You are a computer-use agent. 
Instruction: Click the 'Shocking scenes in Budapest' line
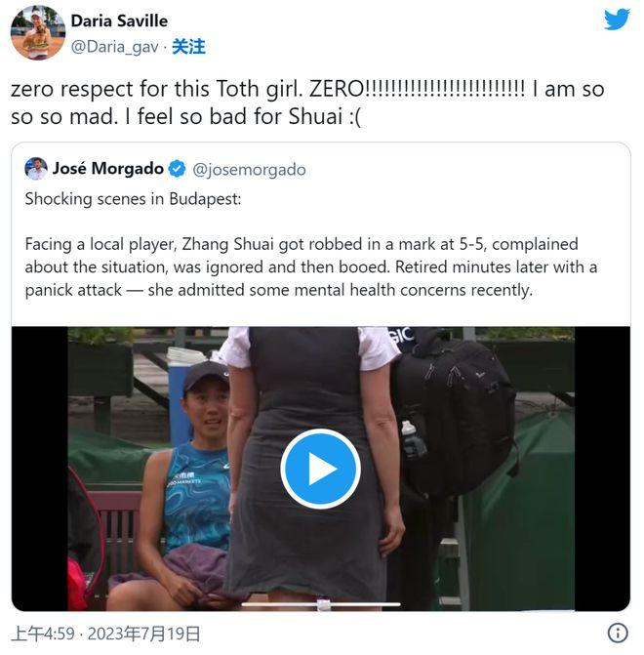(x=134, y=199)
